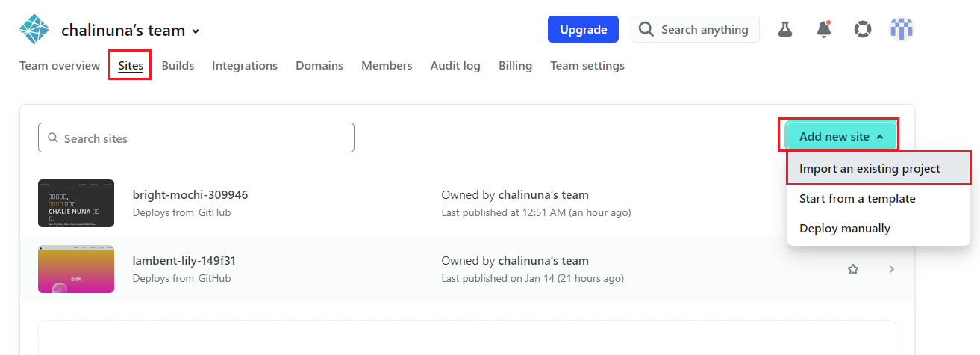Open the support lifebuoy icon
The height and width of the screenshot is (355, 980).
863,30
